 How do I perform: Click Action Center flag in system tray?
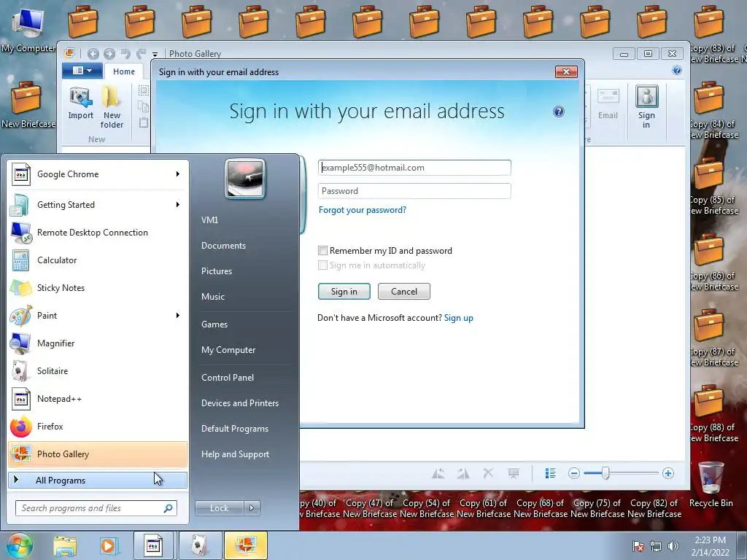pyautogui.click(x=638, y=546)
